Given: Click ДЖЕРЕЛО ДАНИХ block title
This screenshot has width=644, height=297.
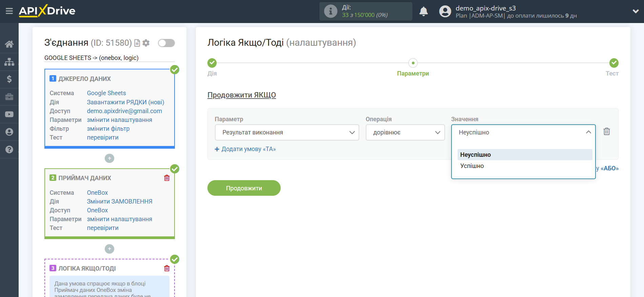Looking at the screenshot, I should point(85,79).
